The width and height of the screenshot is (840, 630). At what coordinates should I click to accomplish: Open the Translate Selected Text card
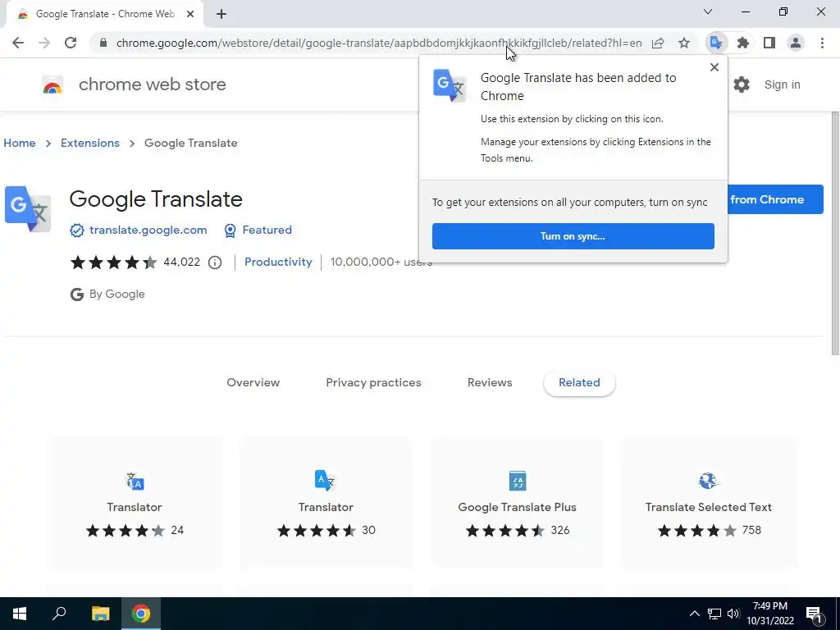coord(708,503)
